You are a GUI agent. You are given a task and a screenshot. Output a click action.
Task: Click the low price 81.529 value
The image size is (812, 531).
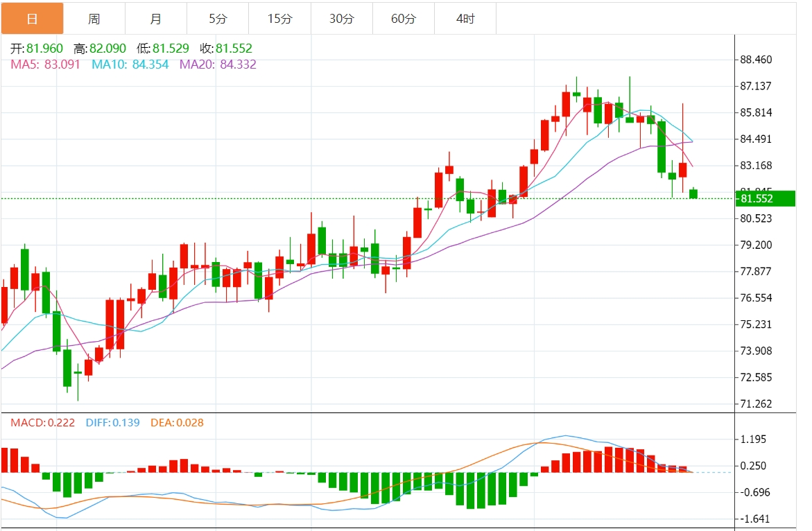point(171,49)
